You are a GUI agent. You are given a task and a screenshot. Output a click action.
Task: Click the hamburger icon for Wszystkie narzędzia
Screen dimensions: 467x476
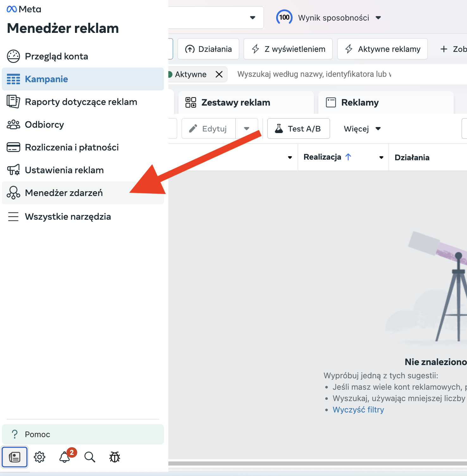point(13,217)
